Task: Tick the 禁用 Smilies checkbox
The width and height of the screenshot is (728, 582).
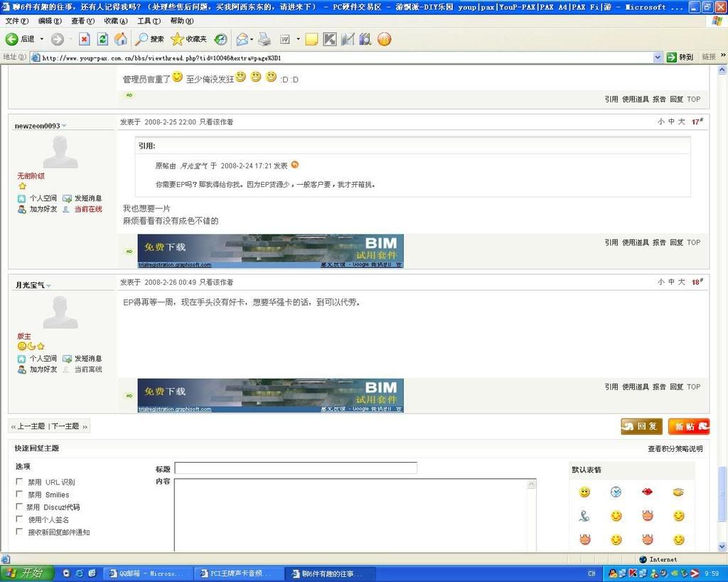Action: click(x=19, y=494)
